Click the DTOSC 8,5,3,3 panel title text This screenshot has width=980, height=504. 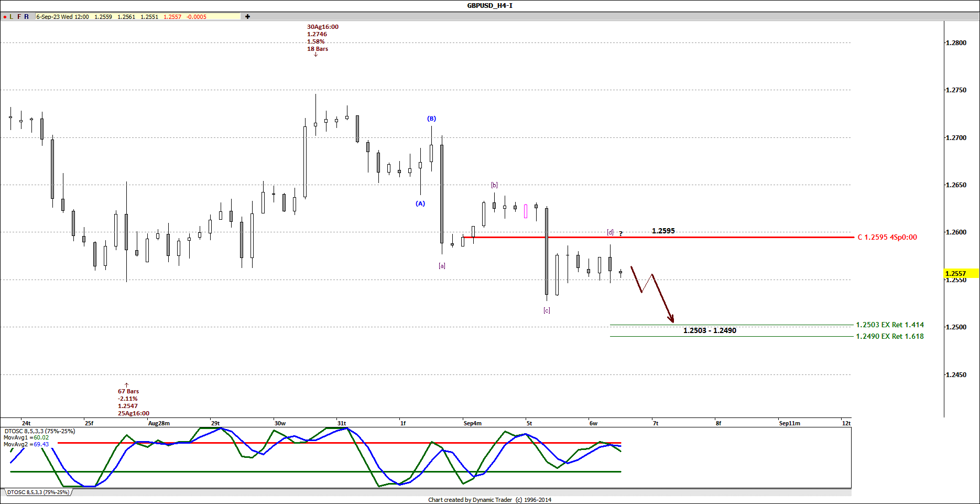point(40,431)
